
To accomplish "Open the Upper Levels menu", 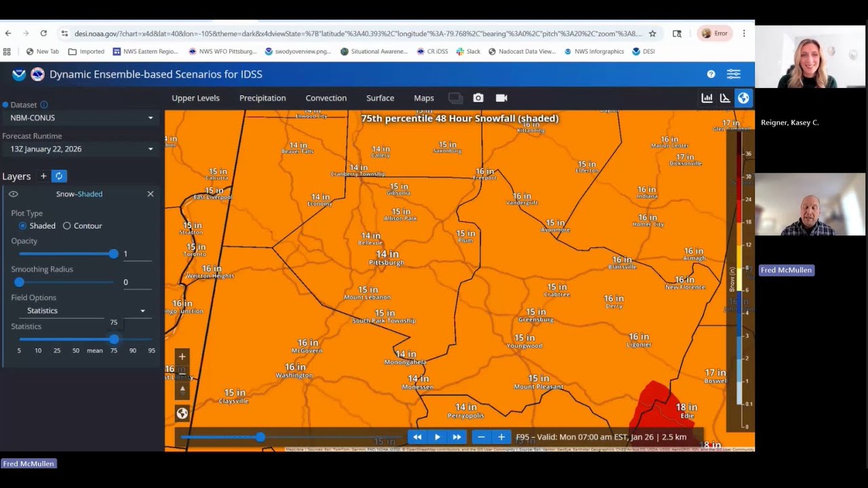I will coord(195,98).
